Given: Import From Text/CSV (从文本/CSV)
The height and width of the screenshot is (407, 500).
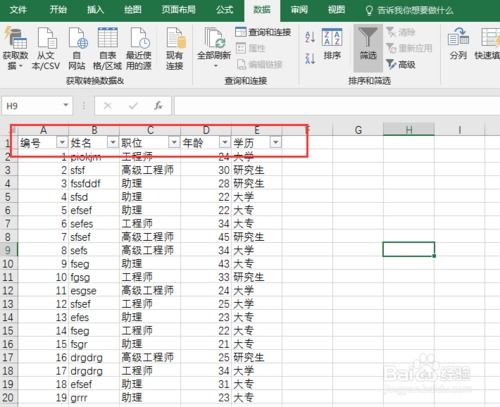Looking at the screenshot, I should click(46, 49).
